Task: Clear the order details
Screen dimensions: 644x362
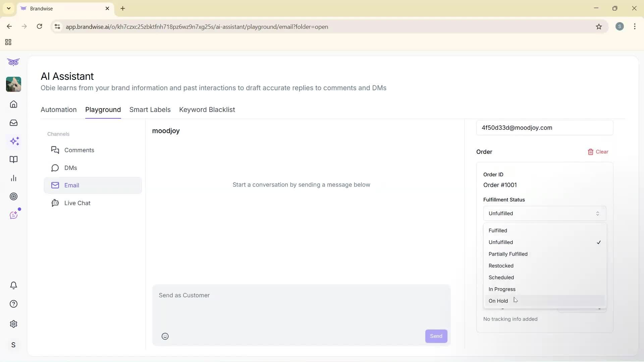Action: (x=598, y=152)
